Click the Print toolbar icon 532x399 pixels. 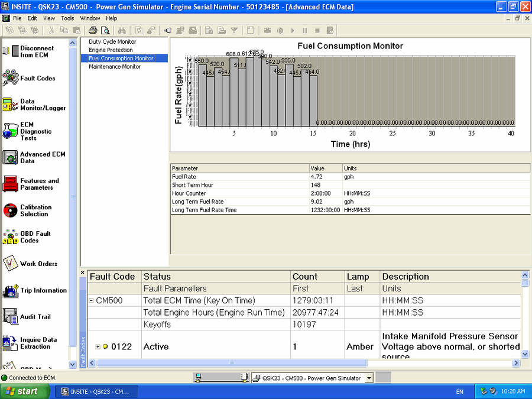point(93,30)
